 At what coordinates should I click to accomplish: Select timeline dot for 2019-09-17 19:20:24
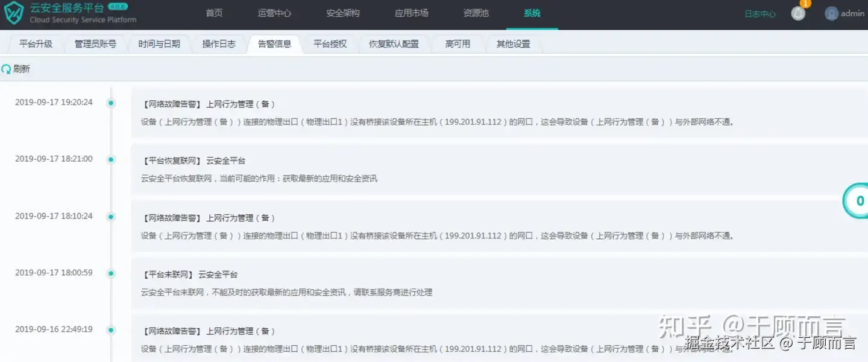click(111, 103)
